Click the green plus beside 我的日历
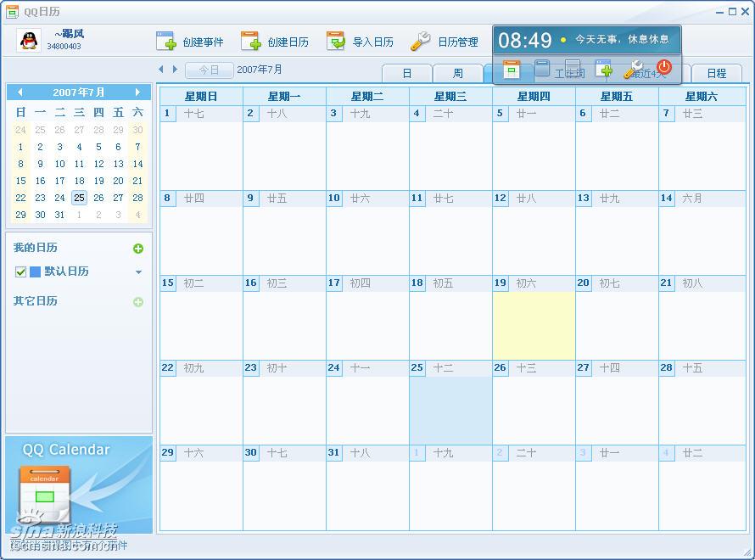 [x=138, y=249]
